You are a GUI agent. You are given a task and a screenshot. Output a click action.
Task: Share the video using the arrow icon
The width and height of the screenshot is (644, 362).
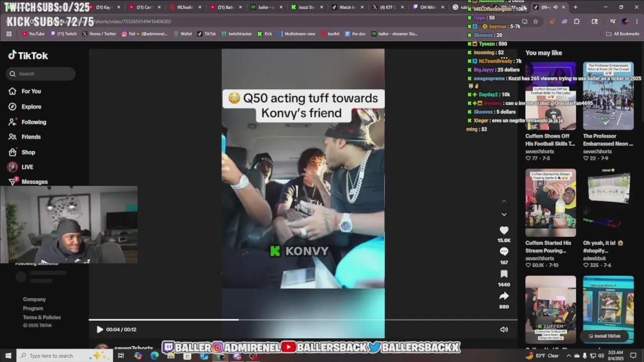click(504, 296)
